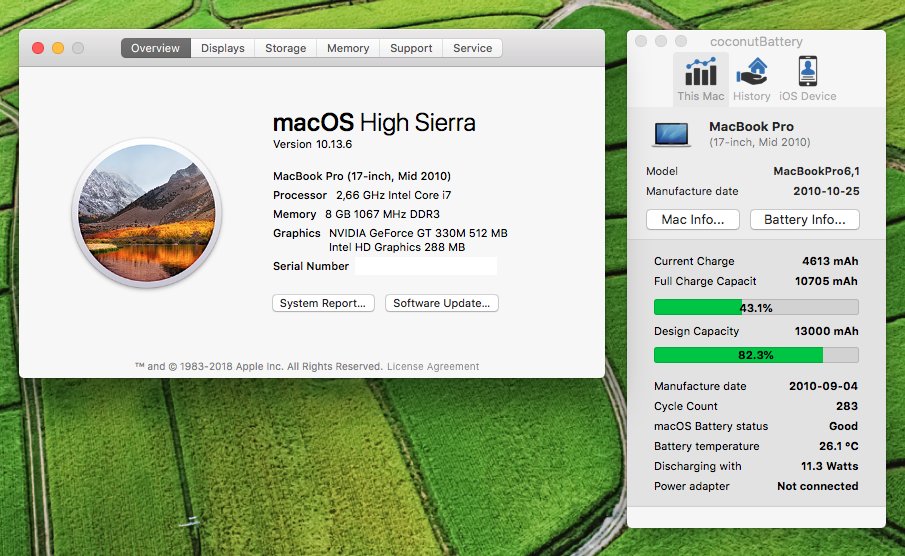Click battery manufacture date 2010-09-04
This screenshot has height=556, width=905.
824,386
